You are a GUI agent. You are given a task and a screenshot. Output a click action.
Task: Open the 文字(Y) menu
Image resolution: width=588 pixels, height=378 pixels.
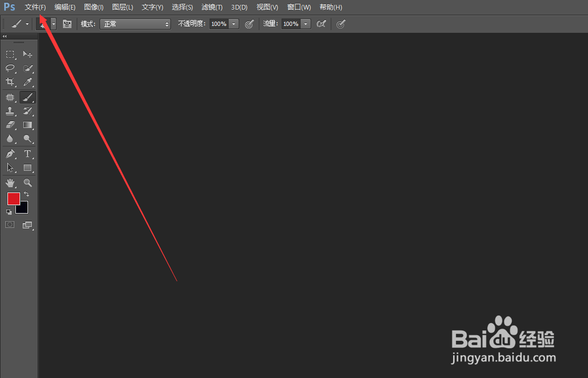click(x=152, y=7)
